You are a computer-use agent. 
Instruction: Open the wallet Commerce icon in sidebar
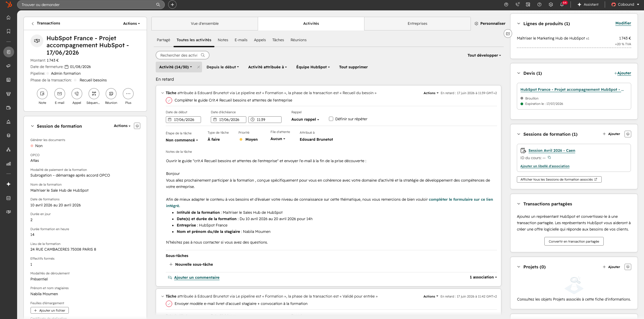9,108
